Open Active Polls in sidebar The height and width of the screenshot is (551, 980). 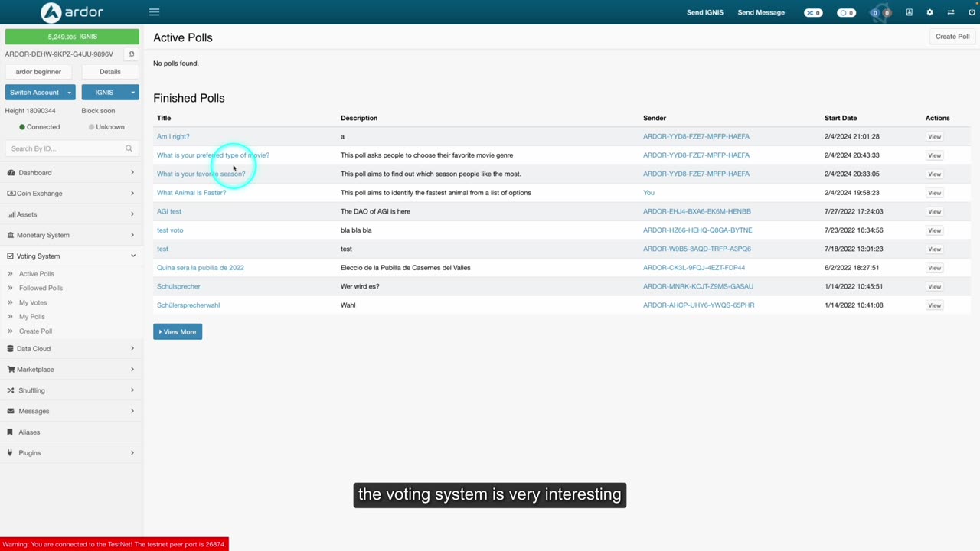pos(37,274)
